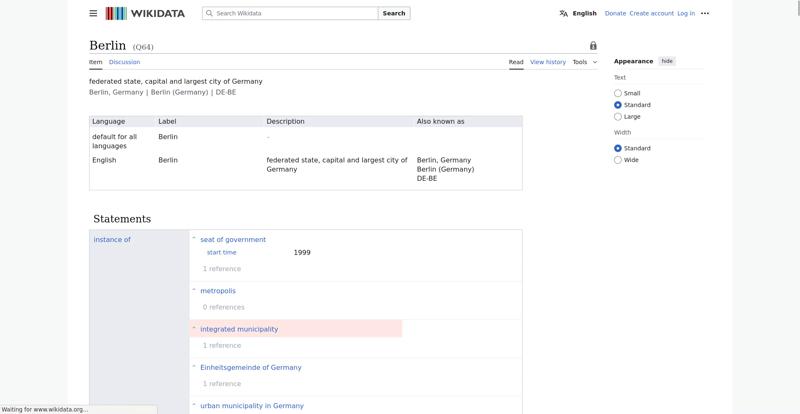
Task: Open the View history tab
Action: click(548, 62)
